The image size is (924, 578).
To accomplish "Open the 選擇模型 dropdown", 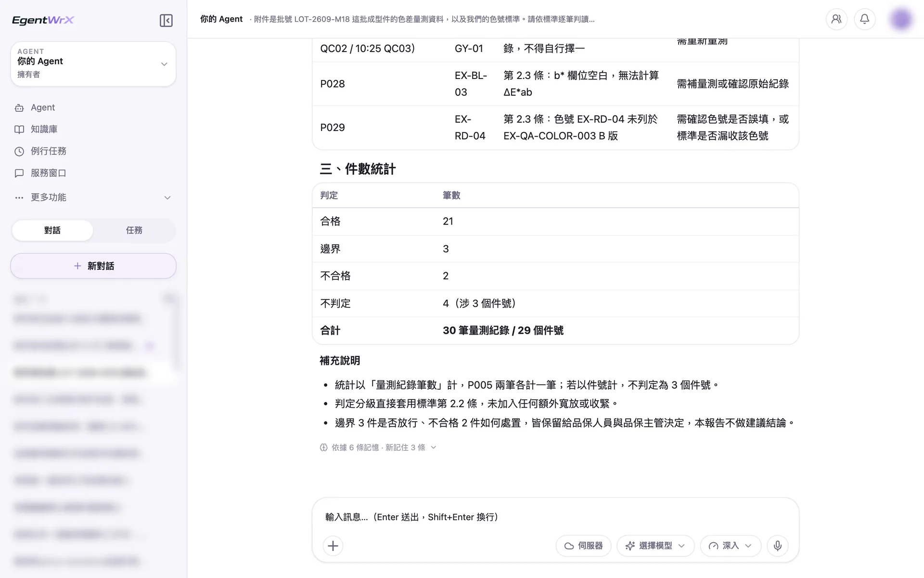I will point(655,546).
